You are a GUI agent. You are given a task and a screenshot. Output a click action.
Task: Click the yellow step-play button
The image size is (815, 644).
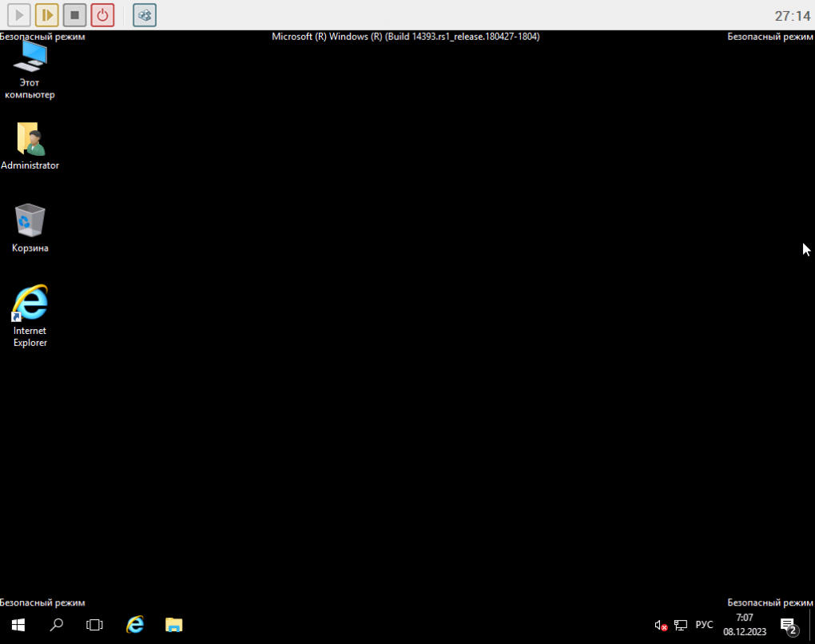(x=47, y=15)
